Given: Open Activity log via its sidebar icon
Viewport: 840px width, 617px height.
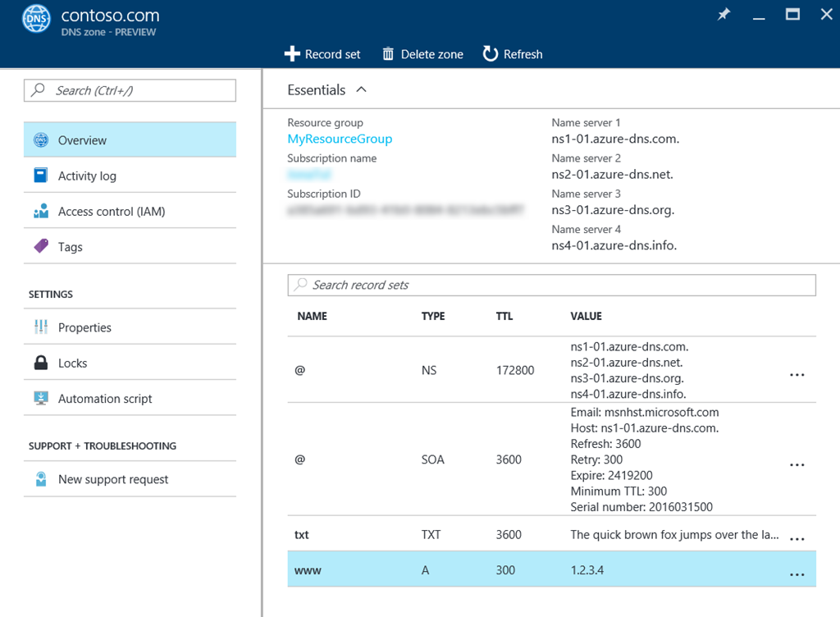Looking at the screenshot, I should (40, 175).
